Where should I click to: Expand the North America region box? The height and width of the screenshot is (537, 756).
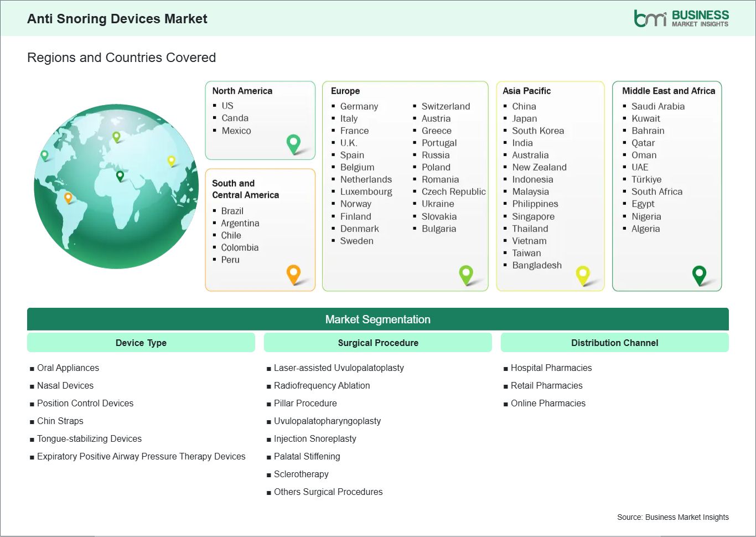(260, 120)
